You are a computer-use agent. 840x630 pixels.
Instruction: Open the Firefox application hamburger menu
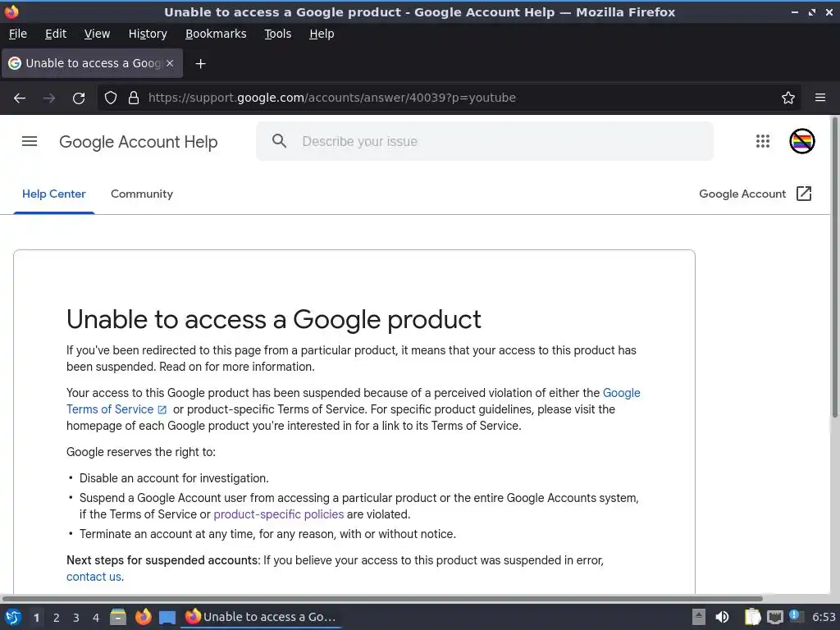coord(820,98)
